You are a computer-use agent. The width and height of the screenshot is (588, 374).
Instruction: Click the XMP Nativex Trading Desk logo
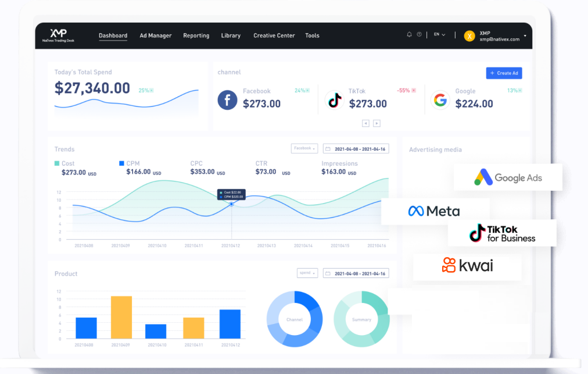click(58, 35)
